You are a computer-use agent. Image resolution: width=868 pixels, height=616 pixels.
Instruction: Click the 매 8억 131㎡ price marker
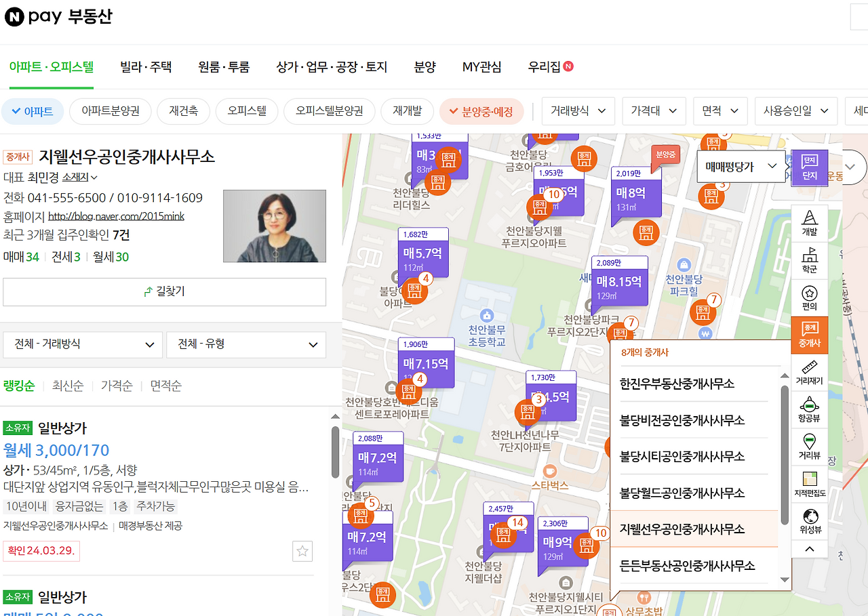pos(635,194)
